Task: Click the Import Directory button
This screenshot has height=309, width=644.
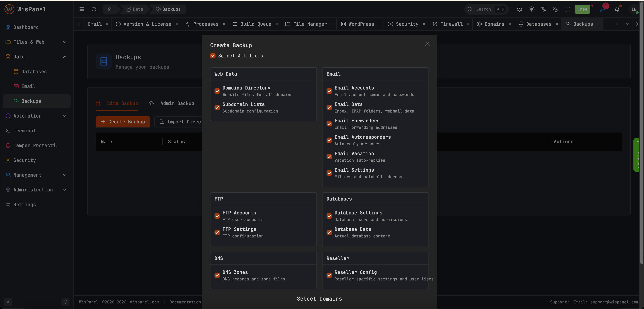Action: pos(178,122)
